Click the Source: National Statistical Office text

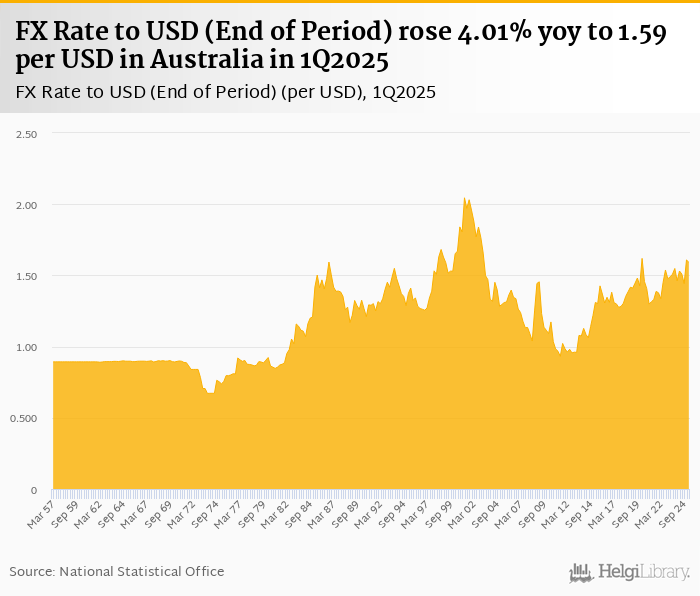click(x=117, y=571)
